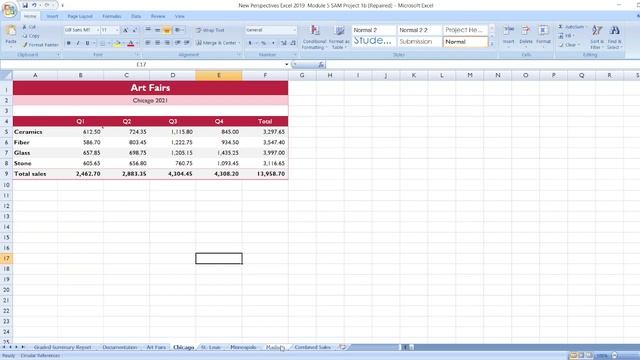Toggle underline formatting
Image resolution: width=640 pixels, height=360 pixels.
(87, 43)
